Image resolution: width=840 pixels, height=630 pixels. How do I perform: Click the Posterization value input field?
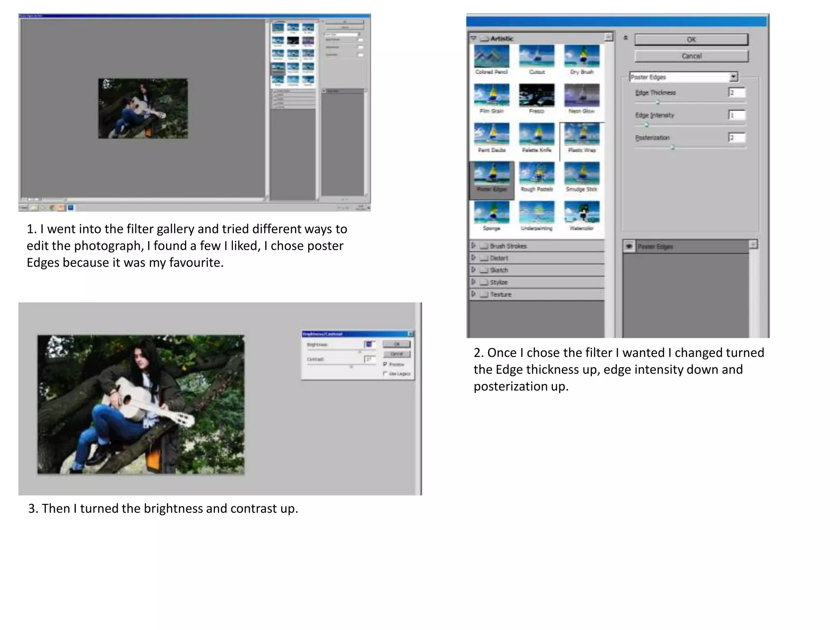[x=737, y=138]
